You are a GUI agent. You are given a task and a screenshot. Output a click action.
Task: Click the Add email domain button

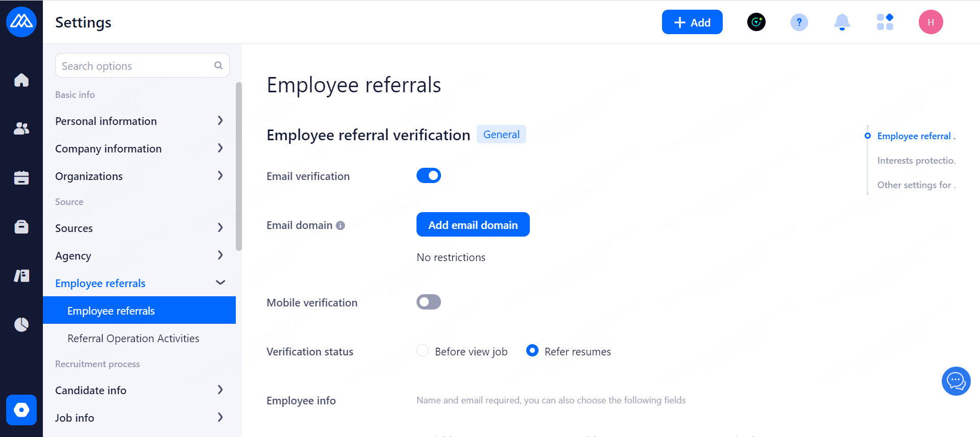(473, 225)
